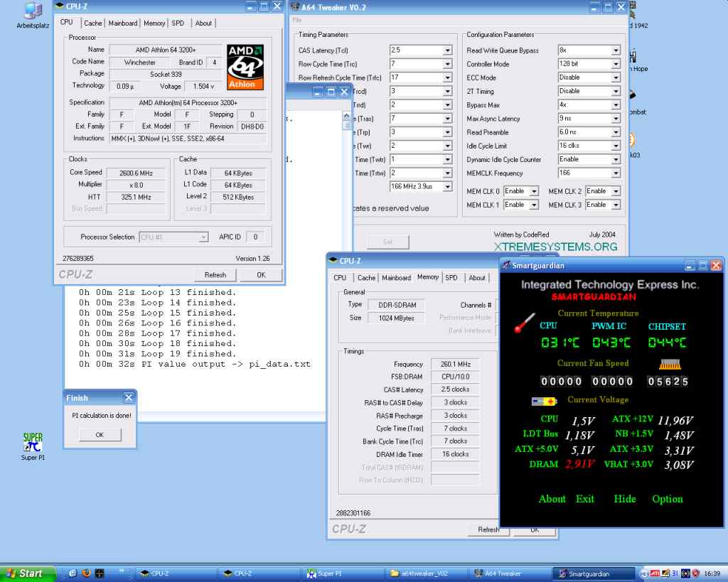The width and height of the screenshot is (728, 582).
Task: Click Refresh in the upper CPU-Z window
Action: [215, 275]
